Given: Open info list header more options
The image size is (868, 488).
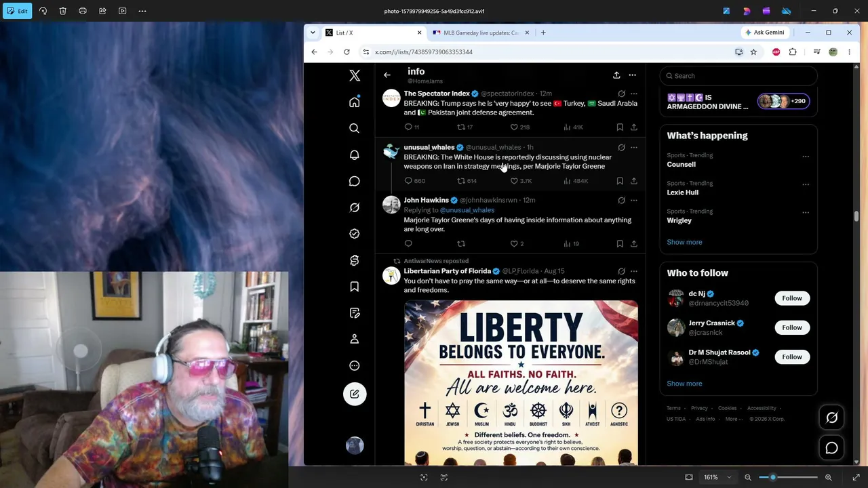Looking at the screenshot, I should (x=632, y=75).
